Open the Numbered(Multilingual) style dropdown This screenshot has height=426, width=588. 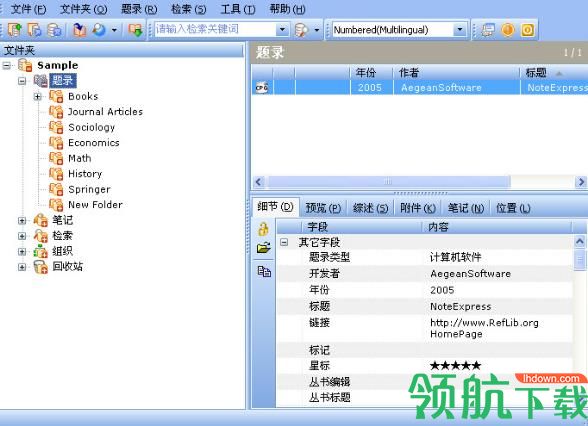tap(459, 29)
